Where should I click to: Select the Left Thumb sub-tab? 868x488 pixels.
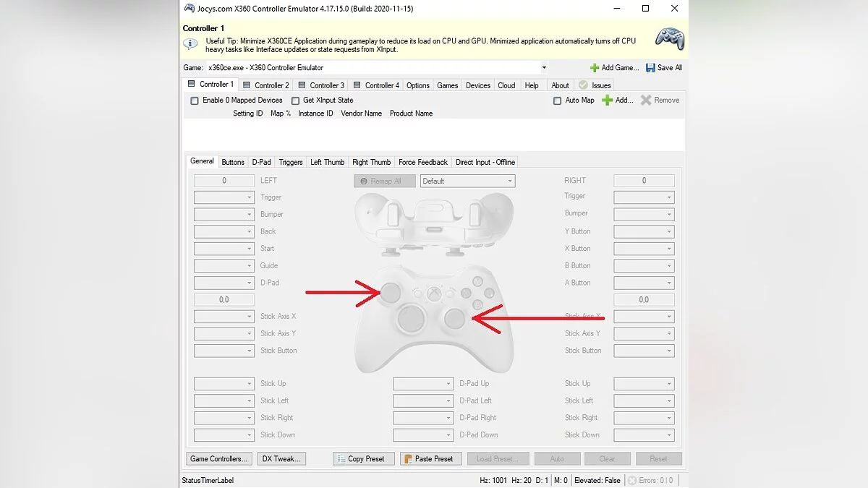tap(328, 163)
